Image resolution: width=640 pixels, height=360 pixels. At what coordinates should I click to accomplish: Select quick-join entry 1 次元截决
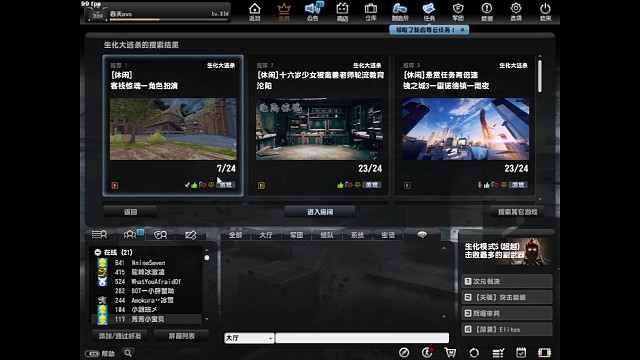507,281
